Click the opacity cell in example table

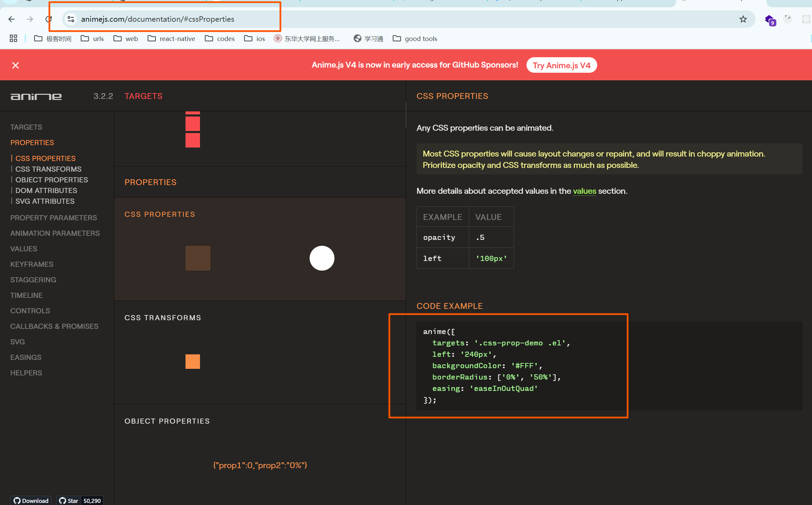(x=443, y=238)
